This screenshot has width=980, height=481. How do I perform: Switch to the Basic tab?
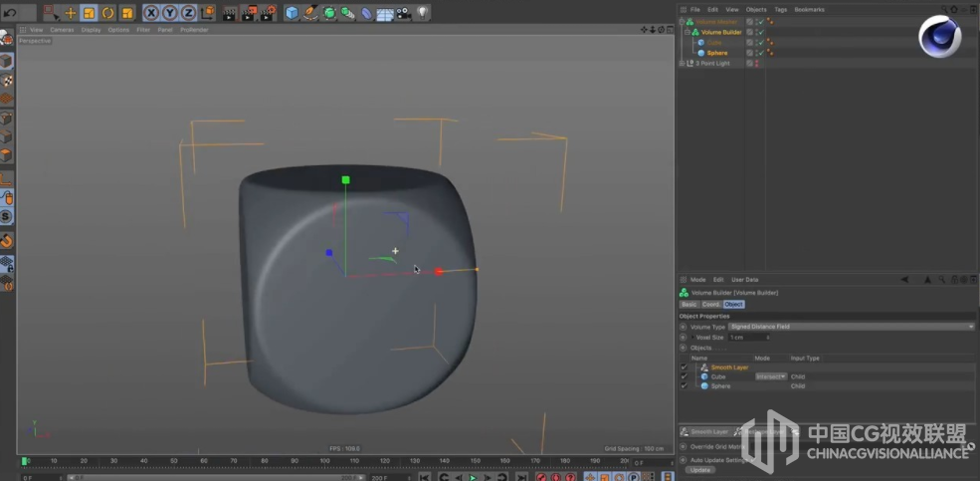[688, 304]
